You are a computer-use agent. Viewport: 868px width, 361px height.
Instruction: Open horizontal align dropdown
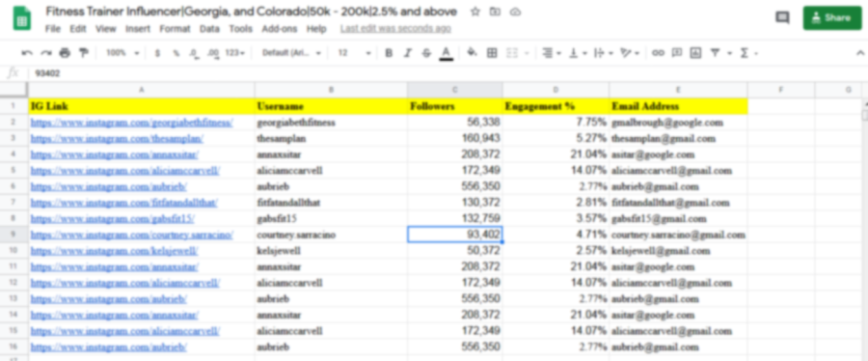click(551, 53)
